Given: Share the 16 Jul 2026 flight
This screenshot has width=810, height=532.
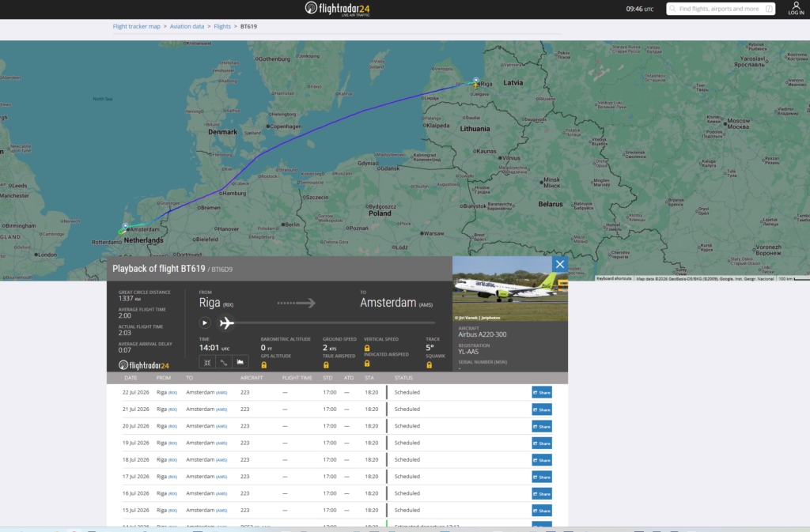Looking at the screenshot, I should [x=542, y=494].
